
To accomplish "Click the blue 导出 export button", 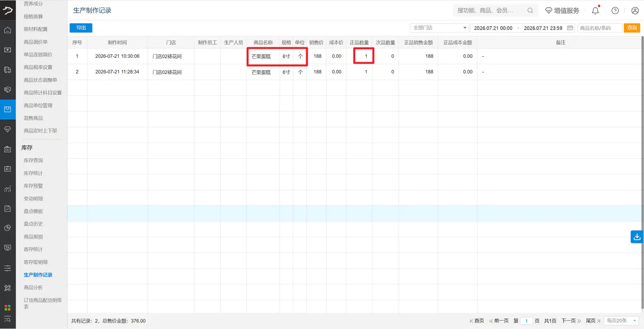I will [x=81, y=28].
